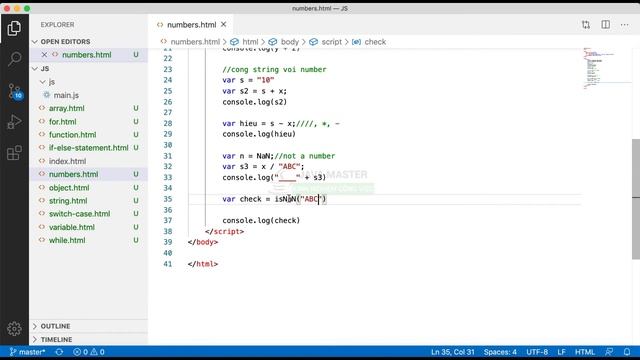
Task: Click the closing </script> tag
Action: 224,231
